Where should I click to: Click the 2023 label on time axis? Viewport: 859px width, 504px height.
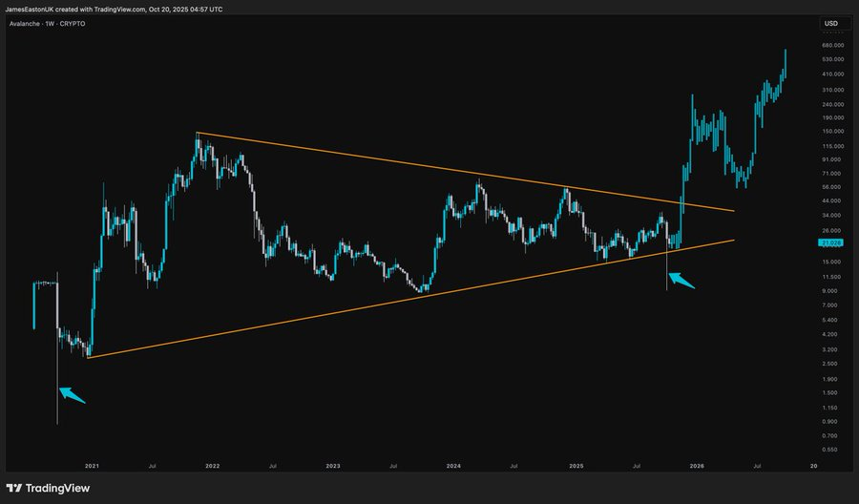pos(333,466)
